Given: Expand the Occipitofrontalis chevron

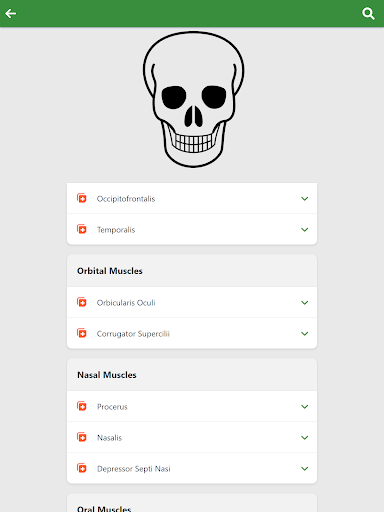Looking at the screenshot, I should click(x=305, y=199).
